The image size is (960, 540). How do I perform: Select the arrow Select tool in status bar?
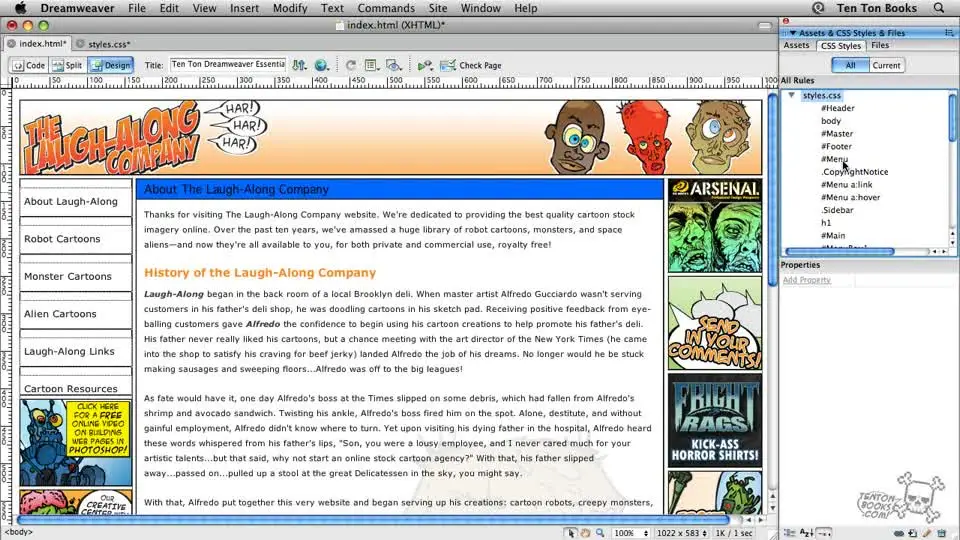[571, 533]
